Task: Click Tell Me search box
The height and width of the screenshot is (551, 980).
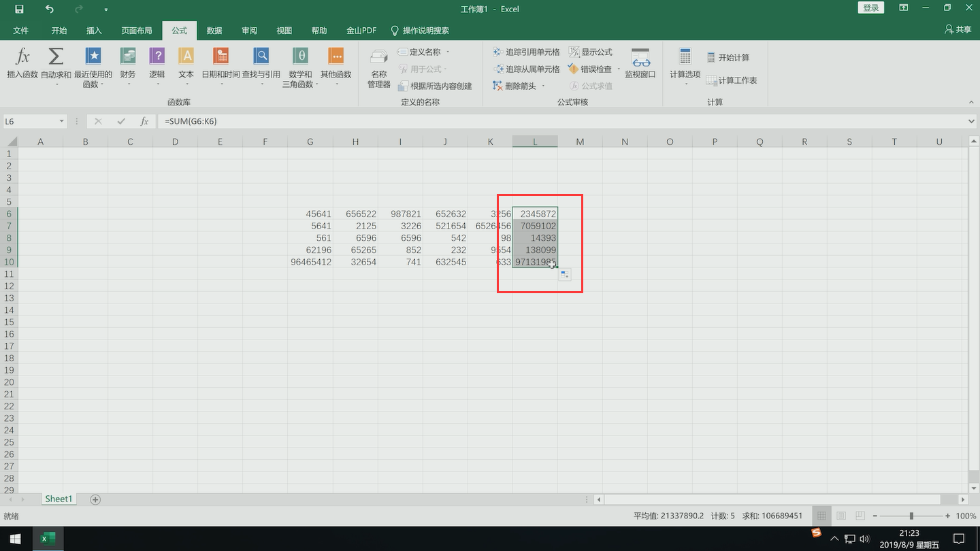Action: tap(420, 31)
